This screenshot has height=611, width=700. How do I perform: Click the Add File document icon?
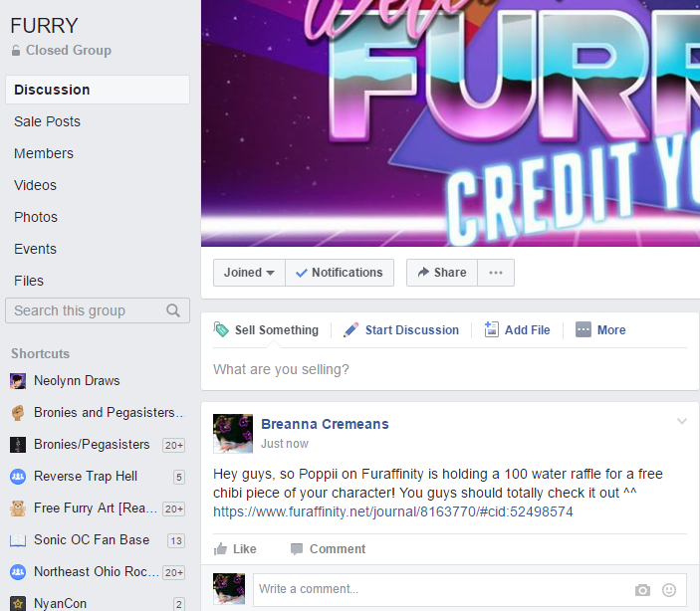click(x=492, y=329)
